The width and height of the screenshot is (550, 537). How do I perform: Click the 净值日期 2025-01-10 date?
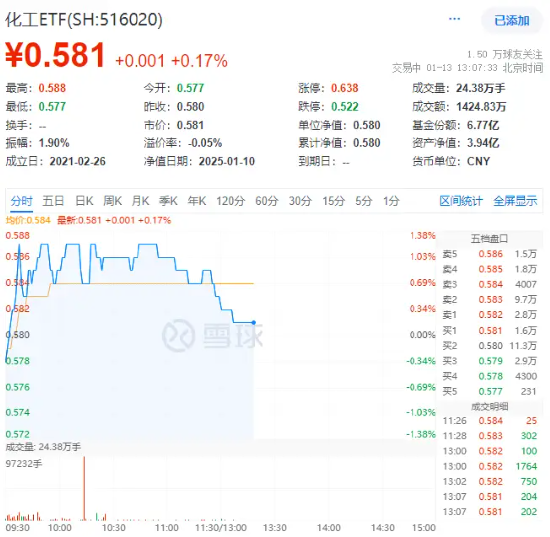tap(227, 161)
